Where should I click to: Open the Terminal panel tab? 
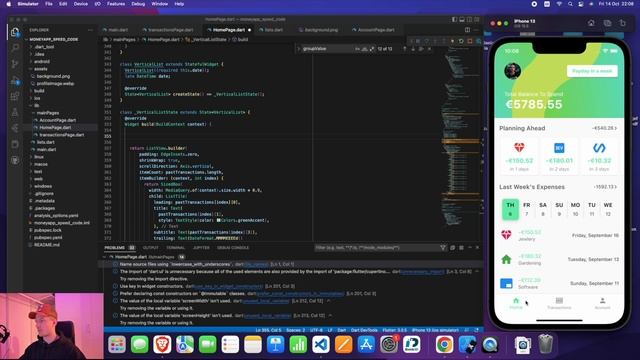(176, 248)
